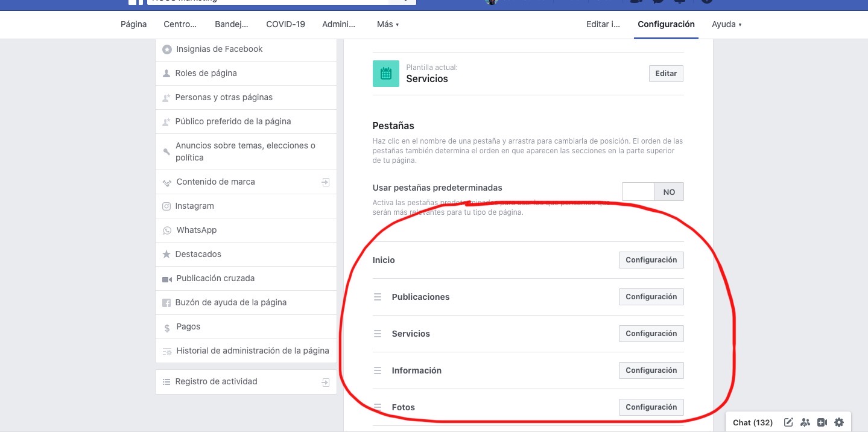Switch to the COVID-19 tab

(x=285, y=25)
